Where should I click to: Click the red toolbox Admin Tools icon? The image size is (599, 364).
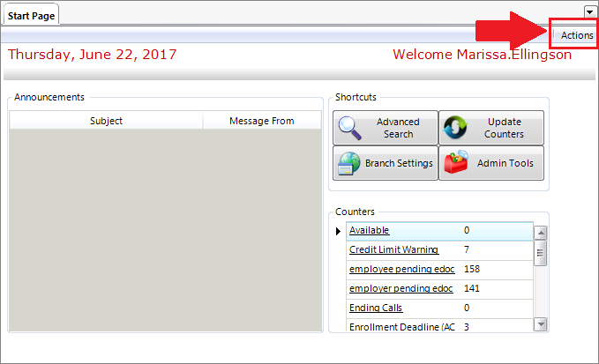[x=456, y=162]
